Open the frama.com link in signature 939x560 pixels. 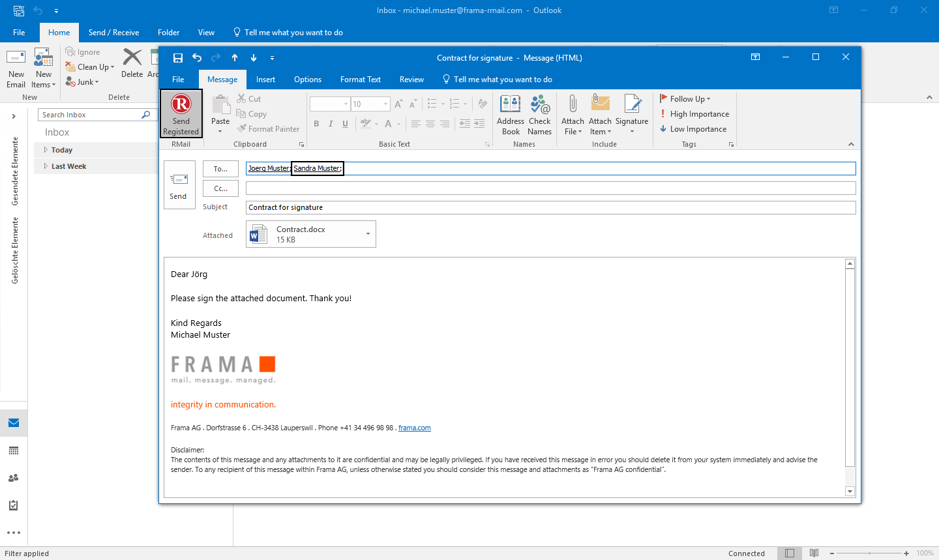pos(415,428)
